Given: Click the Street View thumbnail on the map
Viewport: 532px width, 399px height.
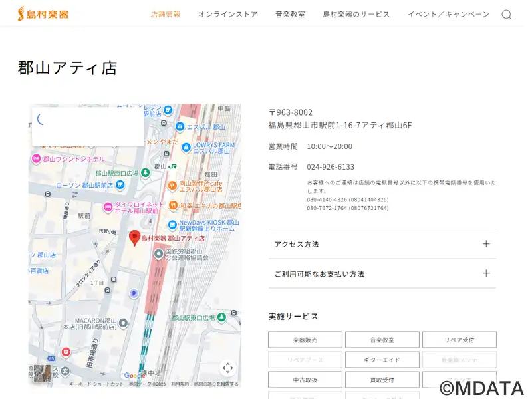Looking at the screenshot, I should (42, 373).
